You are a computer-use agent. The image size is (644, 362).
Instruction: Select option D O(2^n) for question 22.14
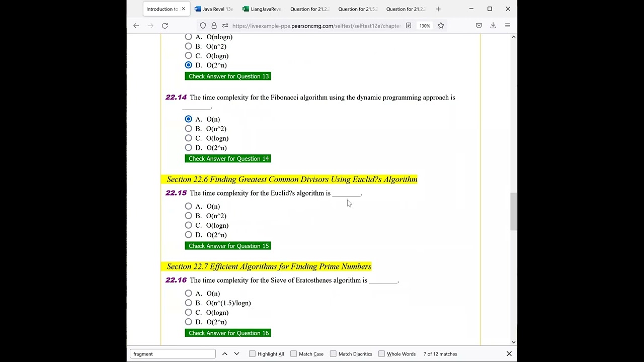coord(188,148)
